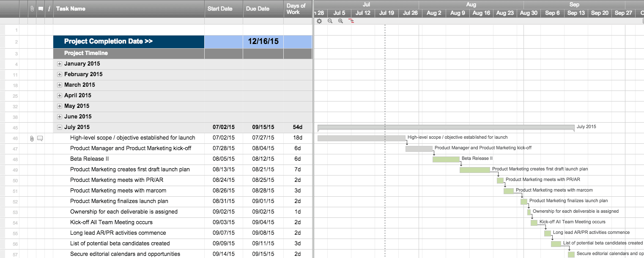The height and width of the screenshot is (258, 644).
Task: Expand the January 2015 section
Action: [60, 64]
